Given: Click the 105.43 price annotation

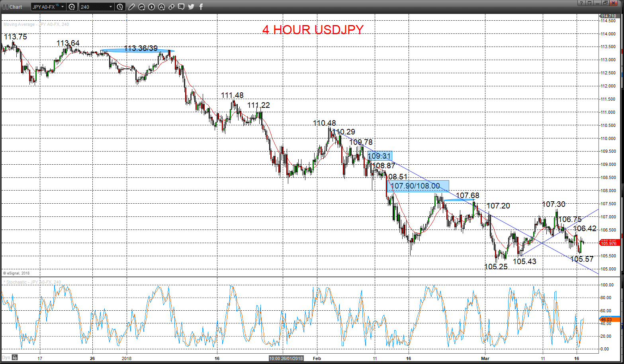Looking at the screenshot, I should (524, 261).
